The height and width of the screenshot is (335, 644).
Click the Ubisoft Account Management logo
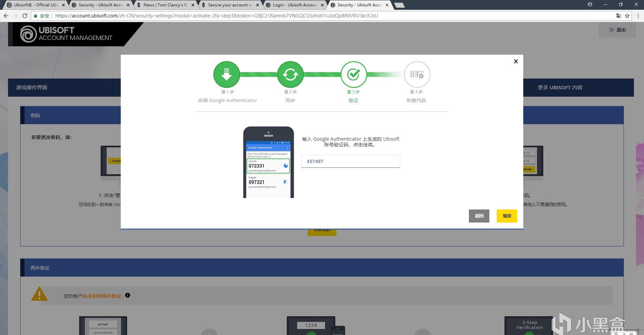[66, 34]
